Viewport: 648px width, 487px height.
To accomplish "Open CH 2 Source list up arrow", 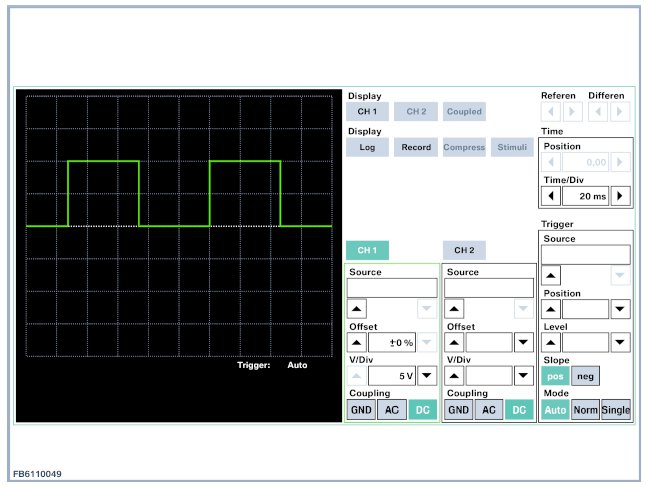I will (x=454, y=309).
